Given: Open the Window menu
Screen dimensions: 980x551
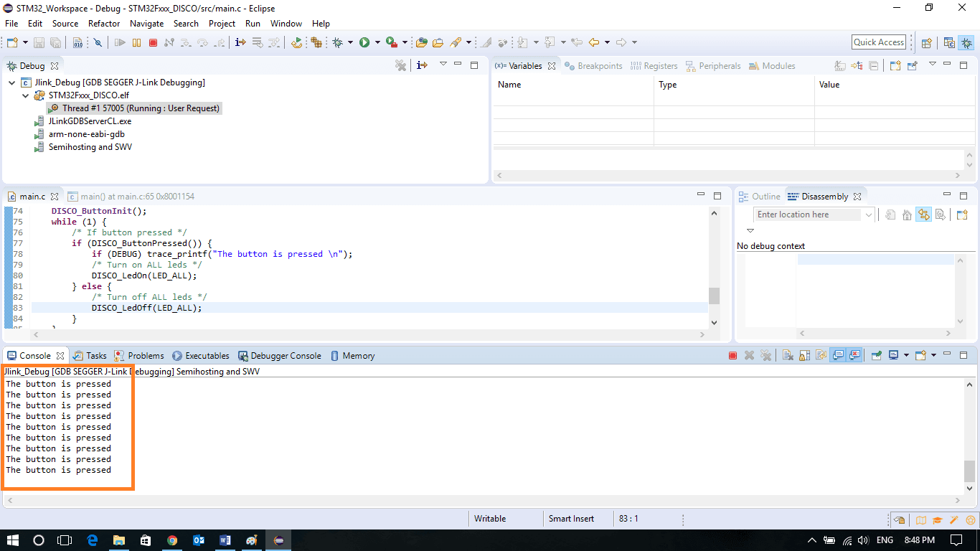Looking at the screenshot, I should pyautogui.click(x=286, y=24).
